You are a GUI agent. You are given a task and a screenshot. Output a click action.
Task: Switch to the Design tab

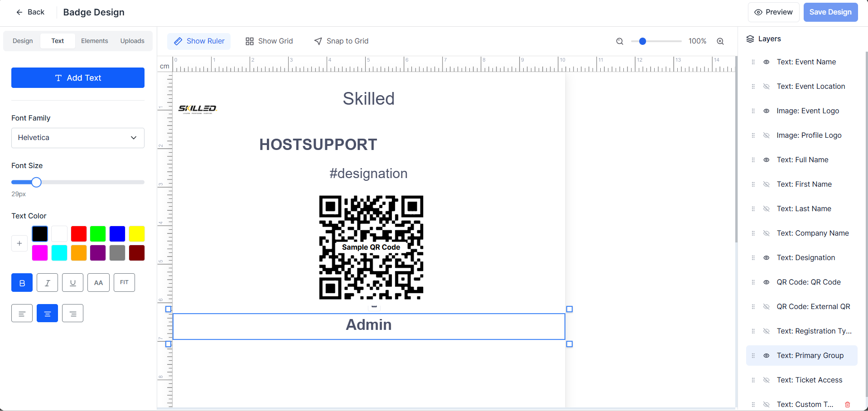pyautogui.click(x=23, y=41)
